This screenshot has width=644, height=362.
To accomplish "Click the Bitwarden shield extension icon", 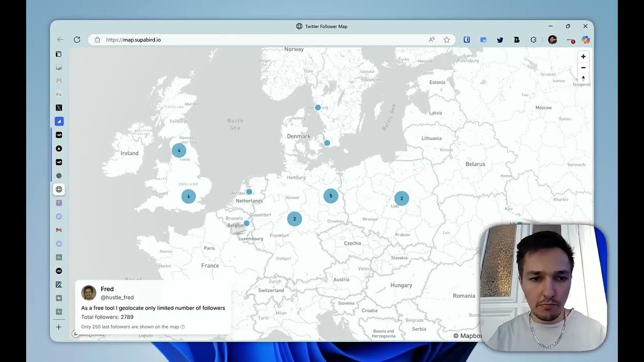I will pos(467,39).
